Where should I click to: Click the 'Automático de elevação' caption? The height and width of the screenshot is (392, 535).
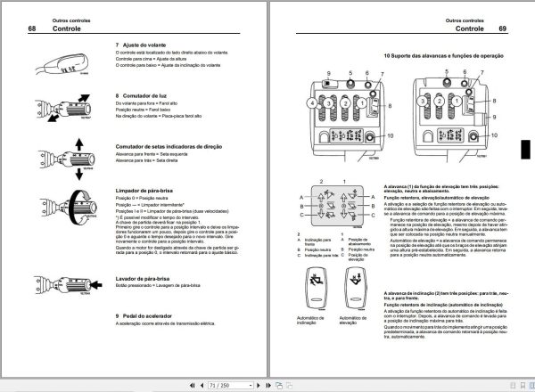coord(353,320)
